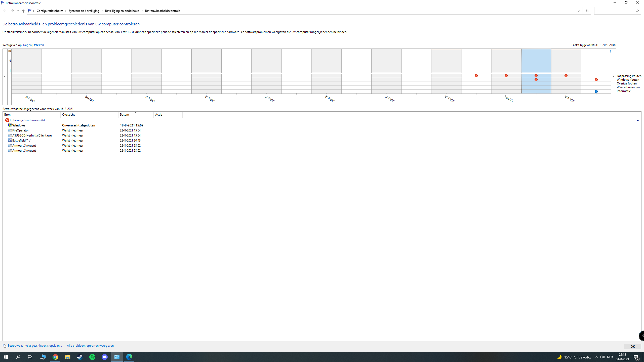Open recent locations dropdown next to forward arrow
This screenshot has height=362, width=644.
click(18, 11)
